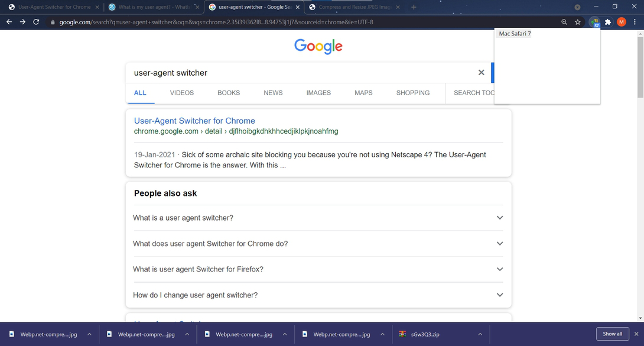Switch to 'What is my user agent' tab

pyautogui.click(x=154, y=7)
